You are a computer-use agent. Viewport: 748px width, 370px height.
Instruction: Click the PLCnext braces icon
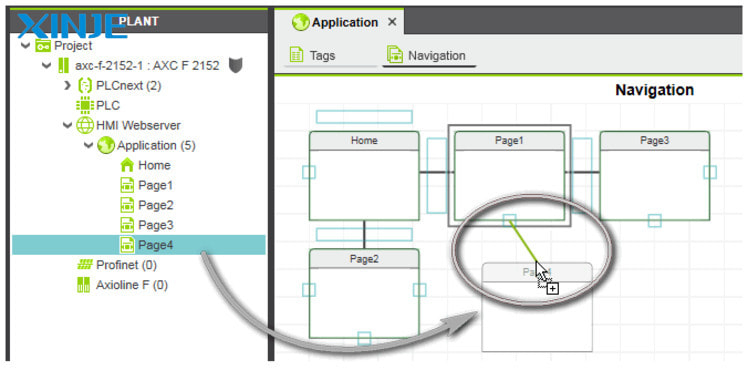84,86
